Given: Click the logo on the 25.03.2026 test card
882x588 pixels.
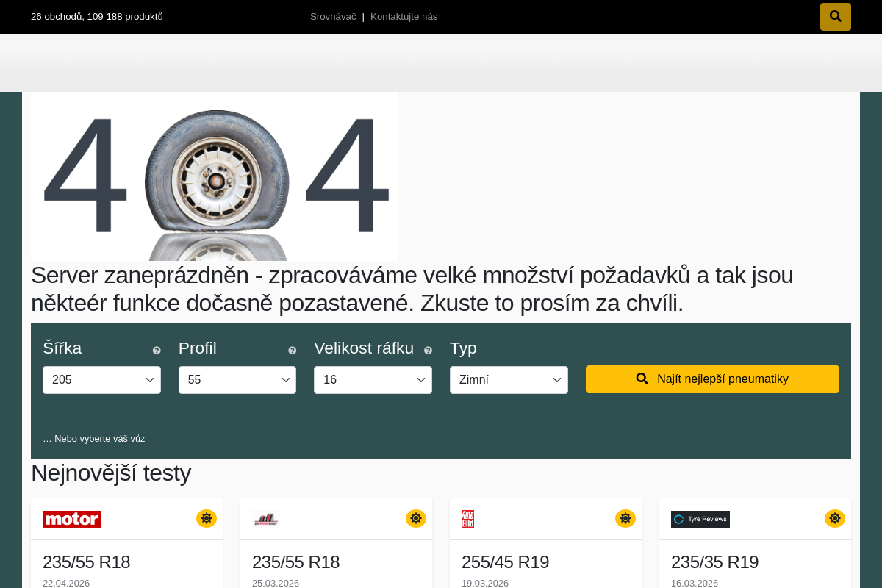Looking at the screenshot, I should 265,519.
